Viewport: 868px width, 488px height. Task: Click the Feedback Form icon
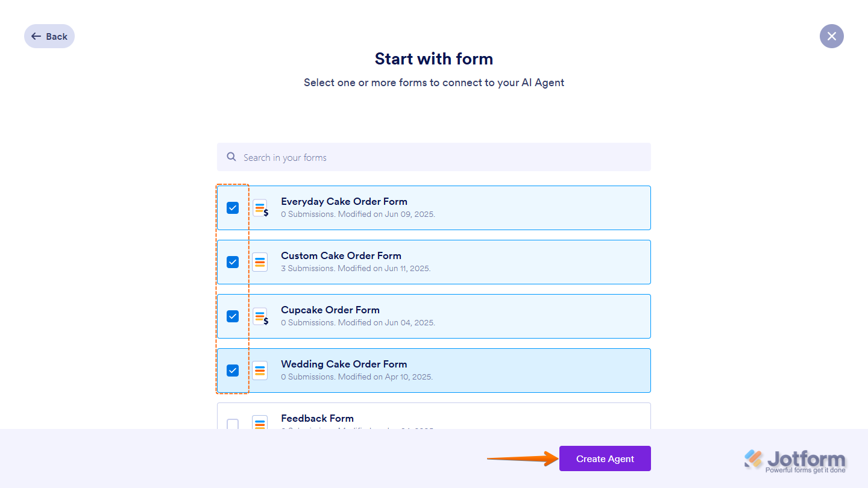click(260, 423)
